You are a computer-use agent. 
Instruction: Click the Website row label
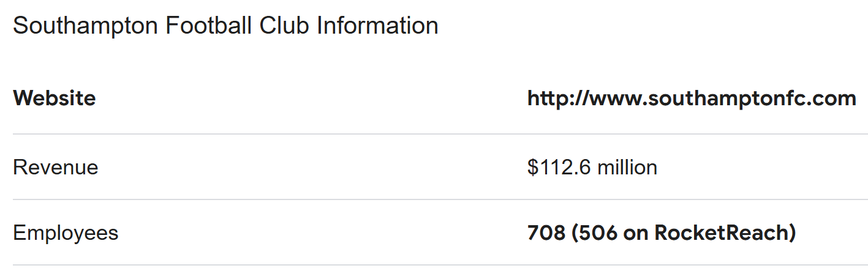[54, 99]
